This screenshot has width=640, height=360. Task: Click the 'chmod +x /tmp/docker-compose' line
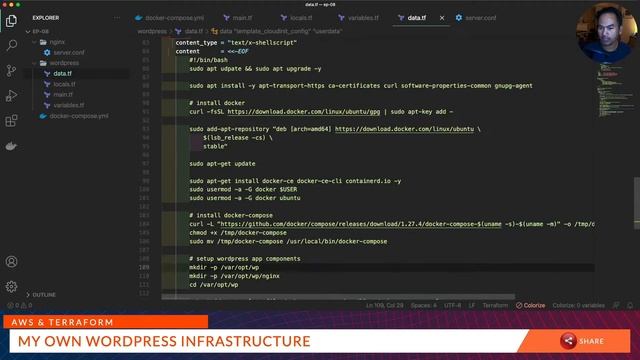[x=238, y=233]
